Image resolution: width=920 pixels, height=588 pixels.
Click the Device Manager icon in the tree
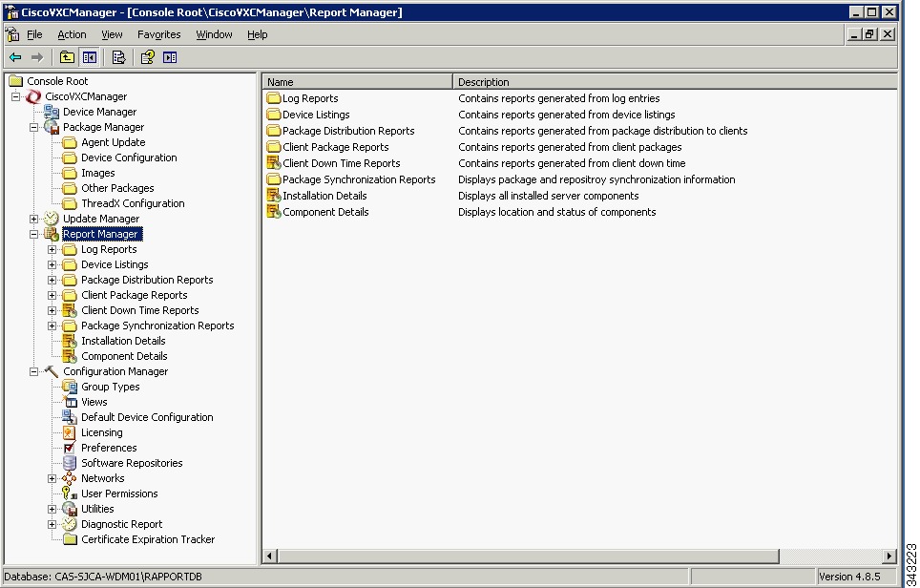coord(52,112)
